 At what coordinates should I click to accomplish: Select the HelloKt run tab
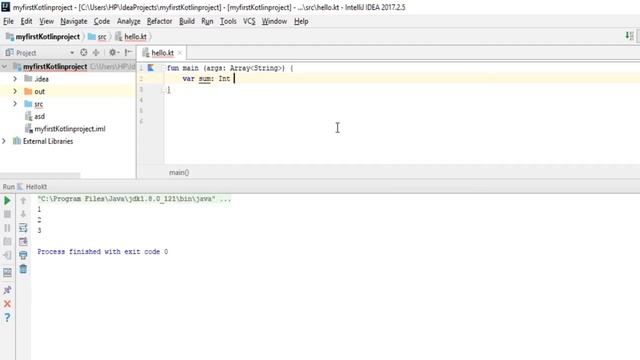pyautogui.click(x=32, y=187)
